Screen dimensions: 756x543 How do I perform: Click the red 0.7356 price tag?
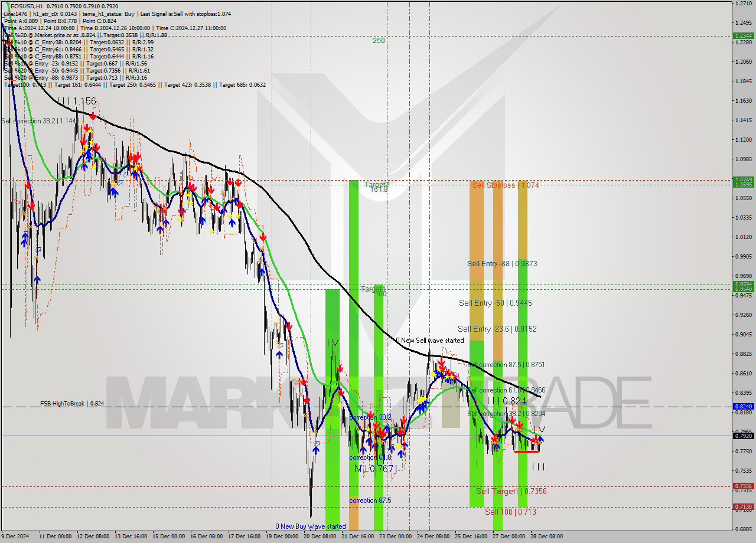point(743,486)
